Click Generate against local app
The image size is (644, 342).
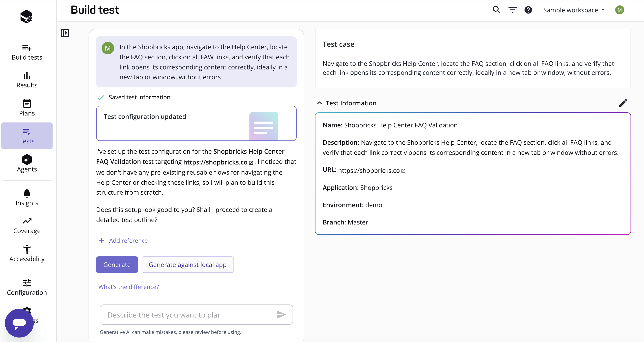(x=187, y=264)
